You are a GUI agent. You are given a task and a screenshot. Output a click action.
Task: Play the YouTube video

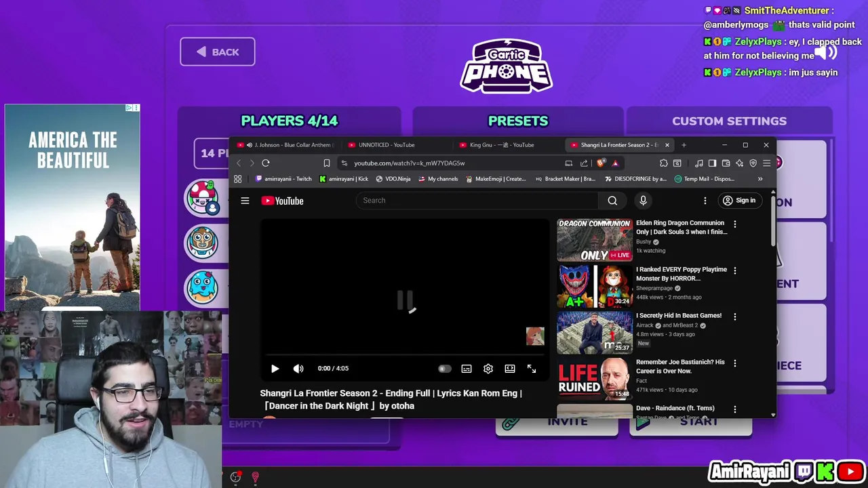coord(275,369)
